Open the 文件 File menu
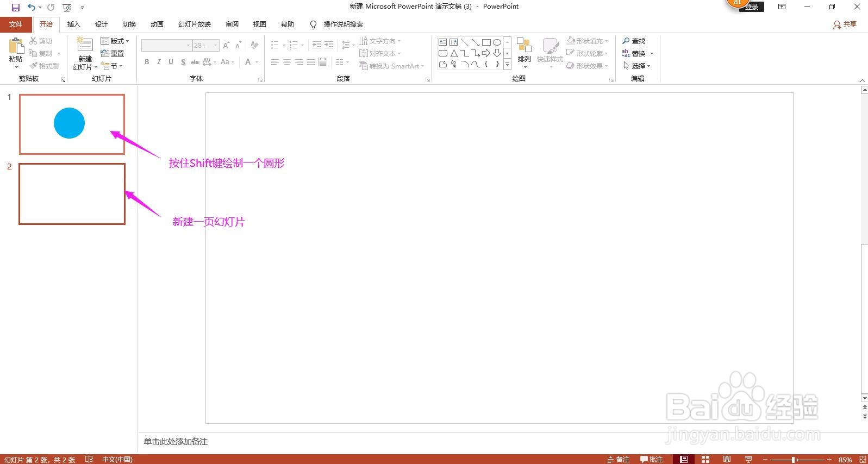Viewport: 868px width, 464px height. (16, 24)
